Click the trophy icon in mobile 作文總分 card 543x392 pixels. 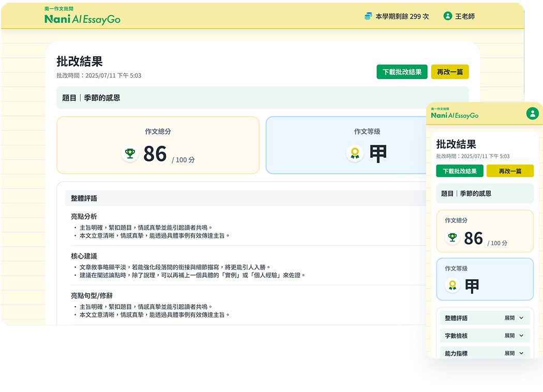pos(452,238)
